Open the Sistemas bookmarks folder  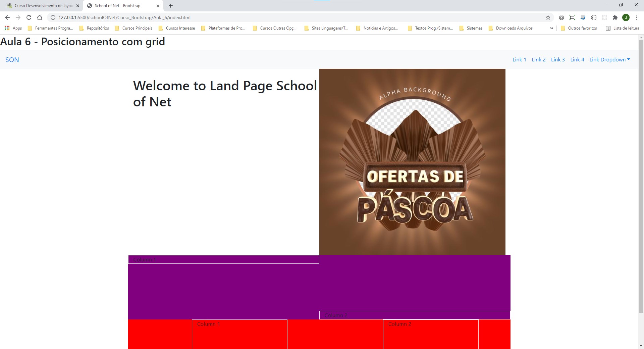[x=471, y=28]
